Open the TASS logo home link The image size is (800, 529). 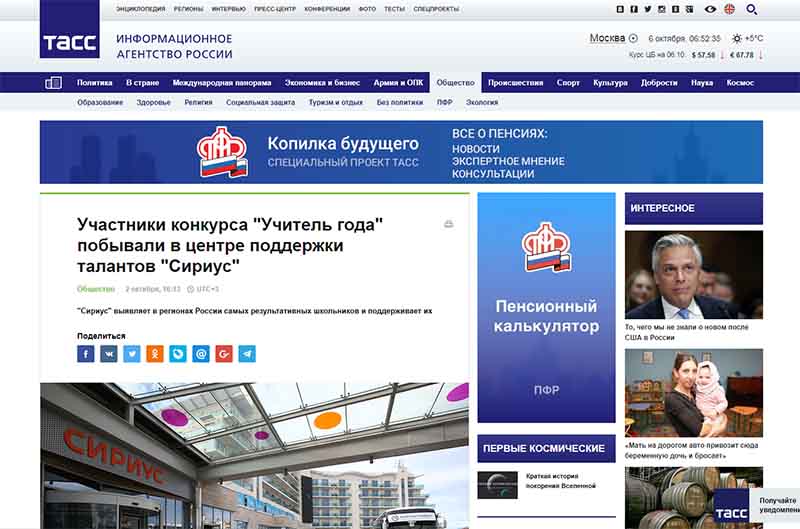coord(69,29)
